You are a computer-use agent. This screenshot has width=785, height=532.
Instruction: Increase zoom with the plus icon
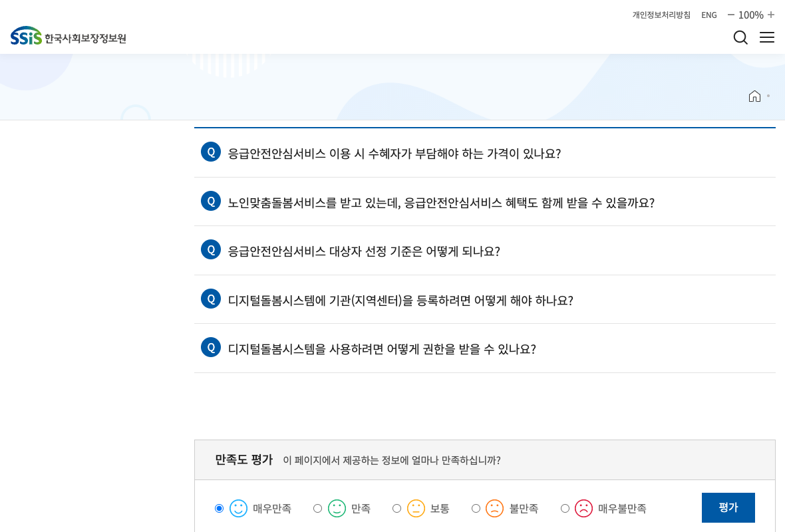771,15
